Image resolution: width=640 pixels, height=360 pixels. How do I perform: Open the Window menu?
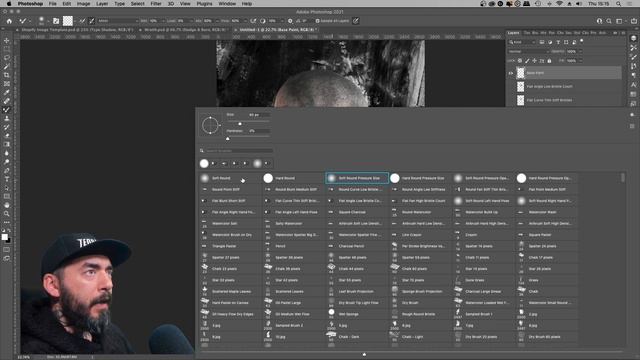[227, 4]
